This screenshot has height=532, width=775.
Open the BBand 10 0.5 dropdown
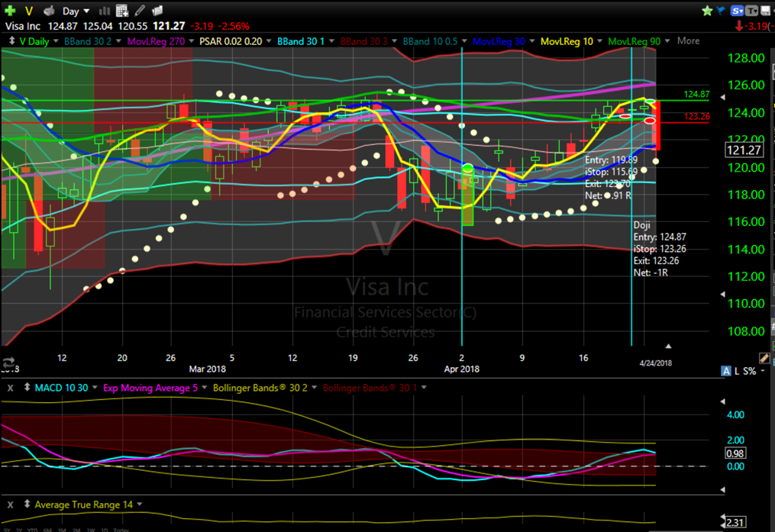point(434,41)
